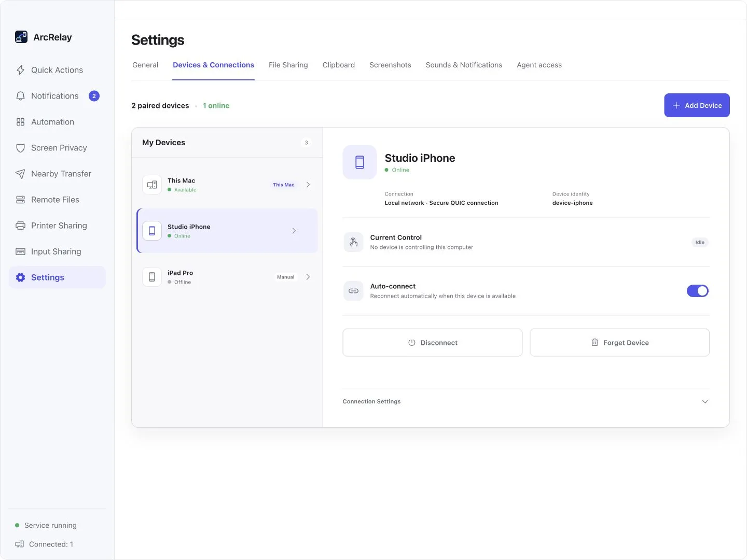Open Sounds & Notifications tab
Screen dimensions: 747x560
pos(464,65)
